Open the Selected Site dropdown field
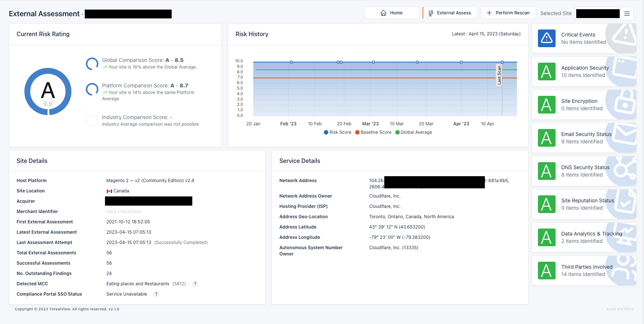 coord(597,14)
